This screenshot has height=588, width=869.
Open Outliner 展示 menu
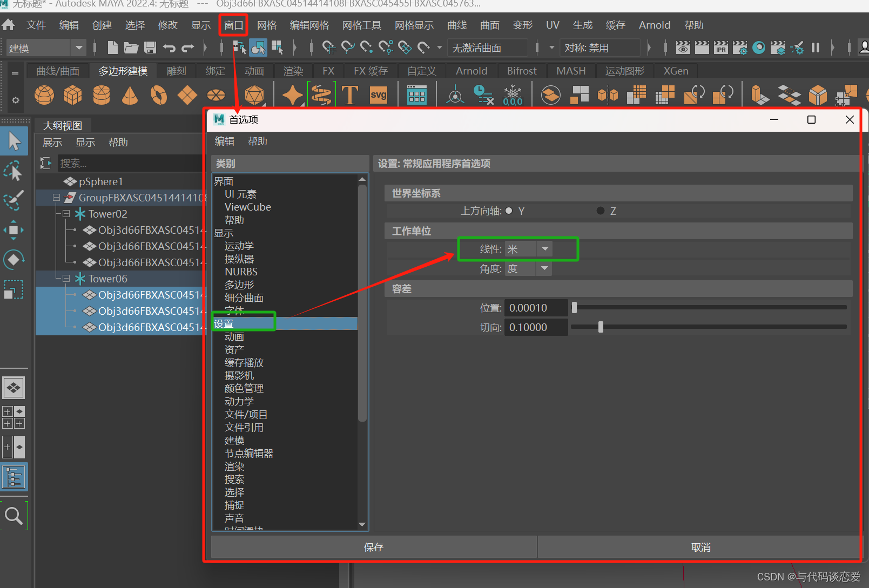coord(52,143)
